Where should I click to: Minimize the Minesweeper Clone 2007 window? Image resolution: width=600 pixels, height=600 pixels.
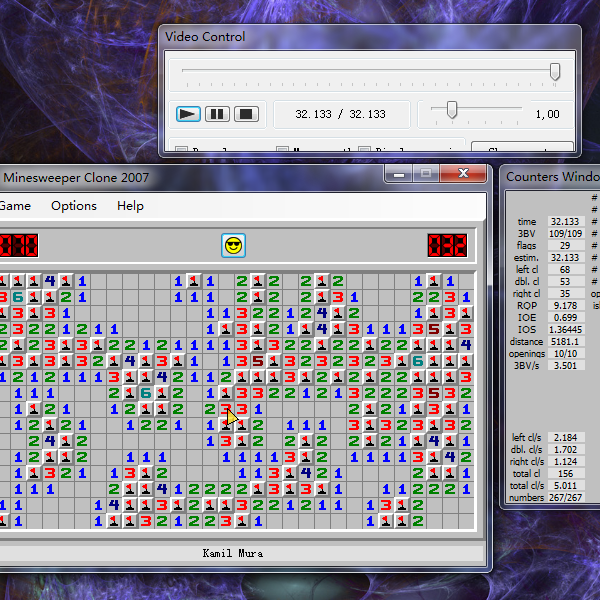click(401, 174)
